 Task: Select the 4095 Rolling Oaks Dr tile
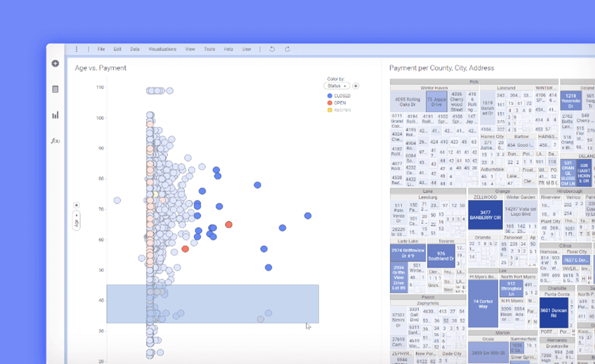point(408,102)
